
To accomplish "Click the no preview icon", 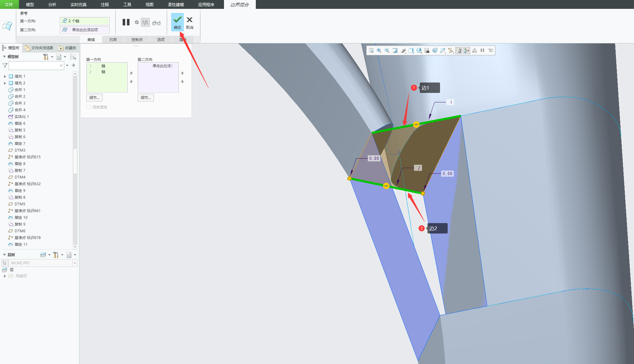I will click(x=137, y=22).
